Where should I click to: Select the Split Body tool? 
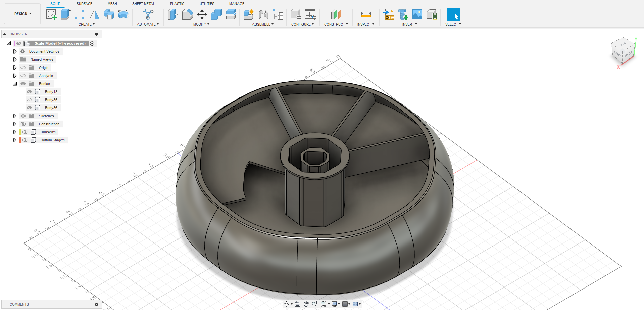click(x=231, y=14)
